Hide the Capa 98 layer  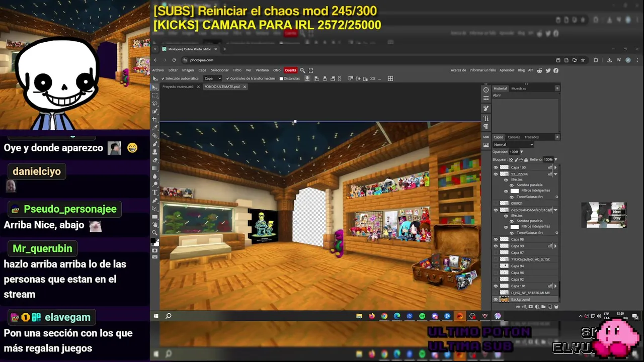click(x=496, y=239)
